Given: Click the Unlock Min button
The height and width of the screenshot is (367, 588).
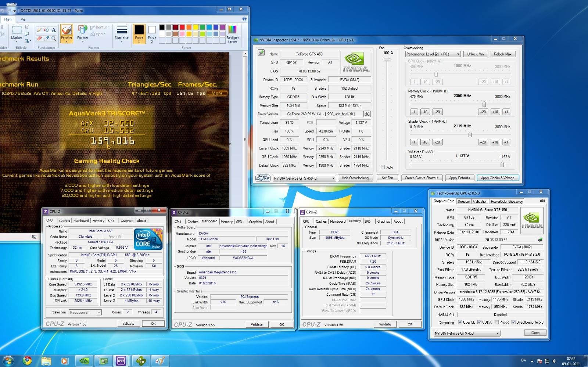Looking at the screenshot, I should [476, 54].
